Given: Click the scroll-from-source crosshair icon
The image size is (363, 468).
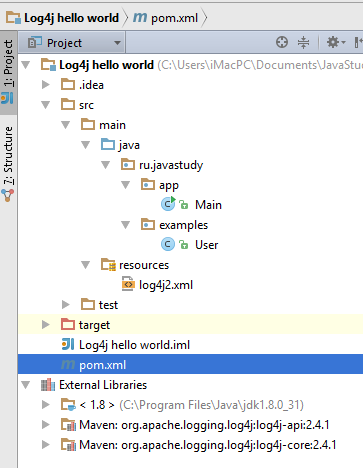Looking at the screenshot, I should [x=282, y=42].
